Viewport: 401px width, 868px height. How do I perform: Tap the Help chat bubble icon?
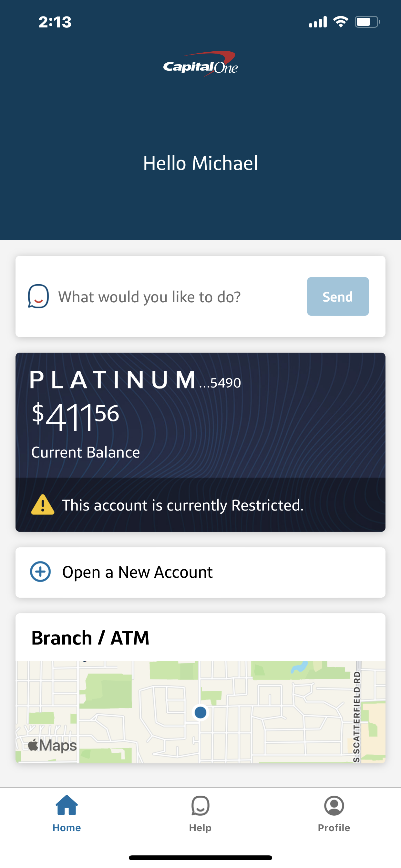[x=200, y=805]
